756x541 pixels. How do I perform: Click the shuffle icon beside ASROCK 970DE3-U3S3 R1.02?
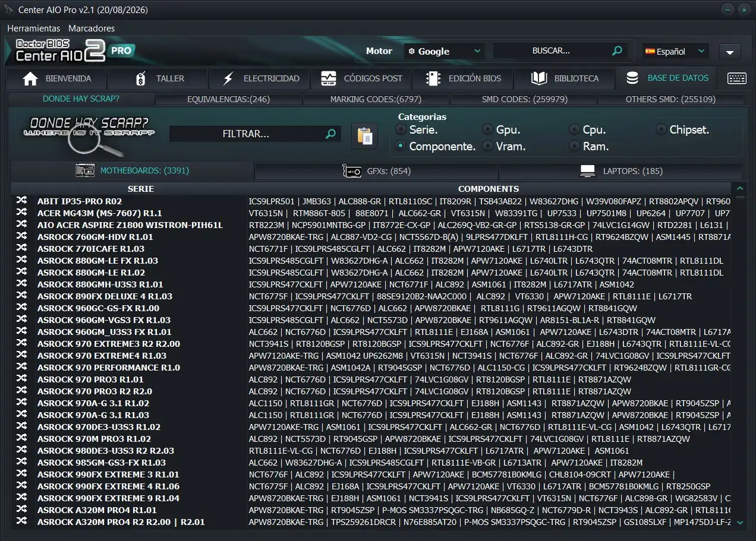click(22, 427)
